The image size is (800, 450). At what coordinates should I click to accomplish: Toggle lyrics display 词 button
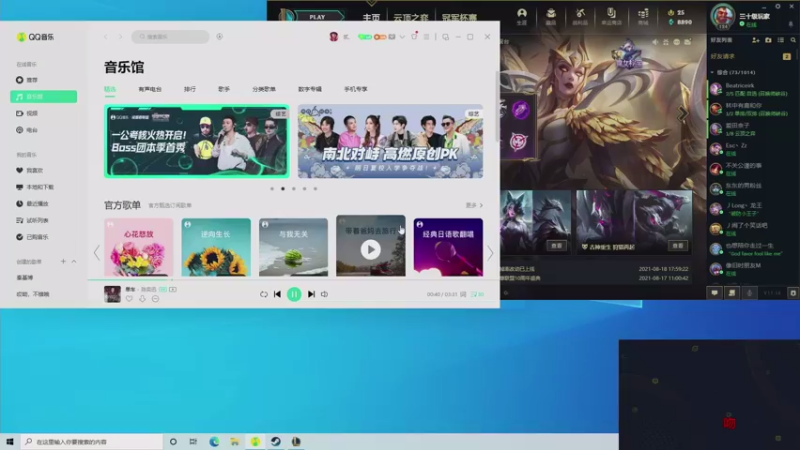[463, 294]
